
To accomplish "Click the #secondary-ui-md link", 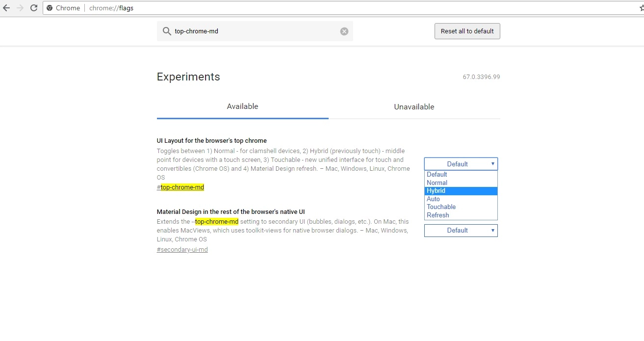I will click(182, 250).
